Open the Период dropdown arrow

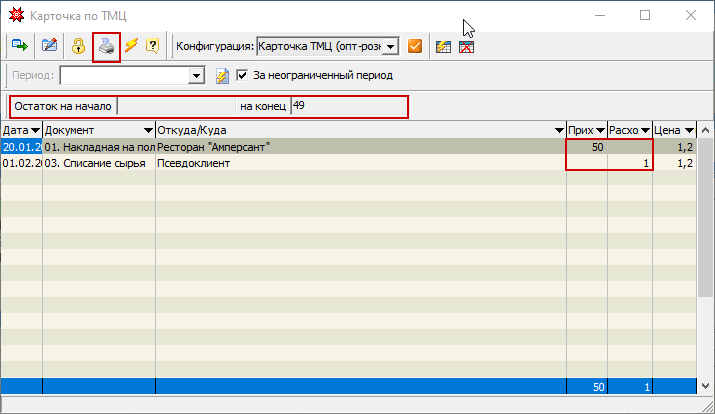[x=197, y=75]
